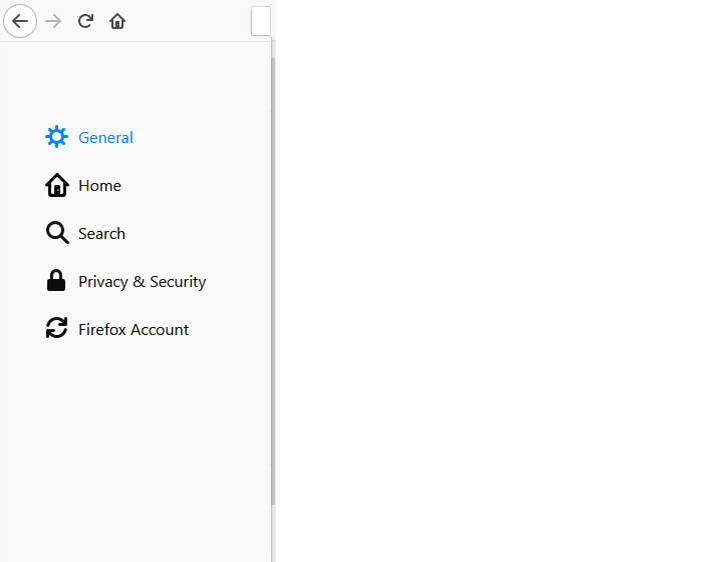715x562 pixels.
Task: Go back one page with the arrow
Action: click(x=20, y=21)
